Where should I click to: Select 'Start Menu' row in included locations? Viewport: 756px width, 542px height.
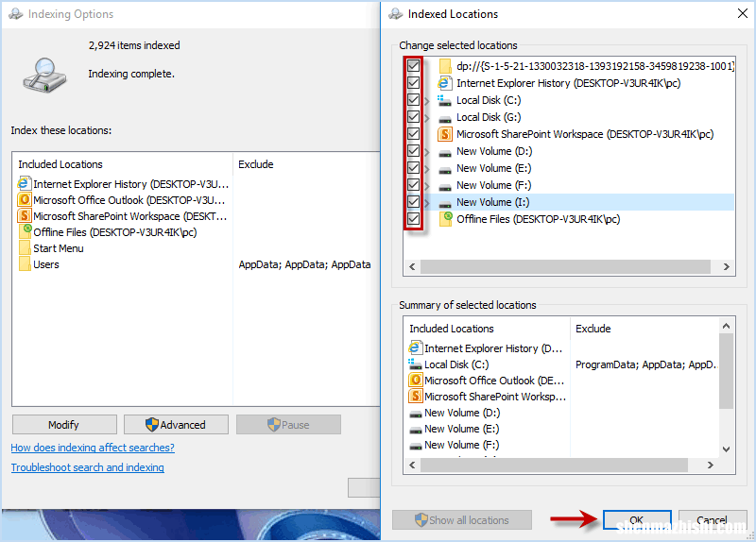pos(196,248)
